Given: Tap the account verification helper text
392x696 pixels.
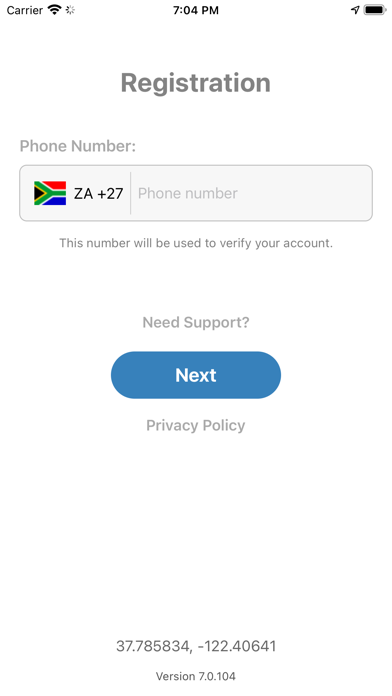Looking at the screenshot, I should tap(196, 243).
